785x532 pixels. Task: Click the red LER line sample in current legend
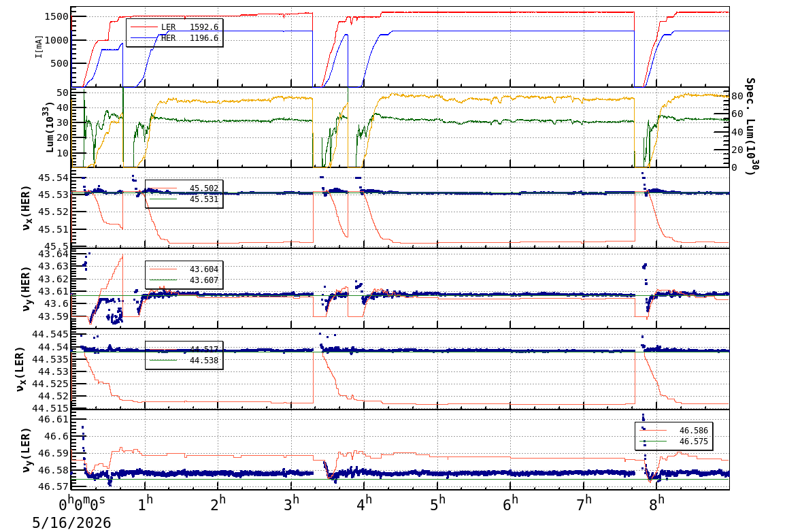pyautogui.click(x=144, y=27)
